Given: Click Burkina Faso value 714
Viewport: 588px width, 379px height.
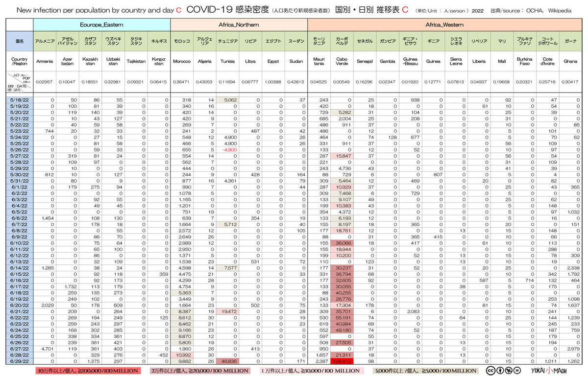Looking at the screenshot, I should [x=530, y=280].
